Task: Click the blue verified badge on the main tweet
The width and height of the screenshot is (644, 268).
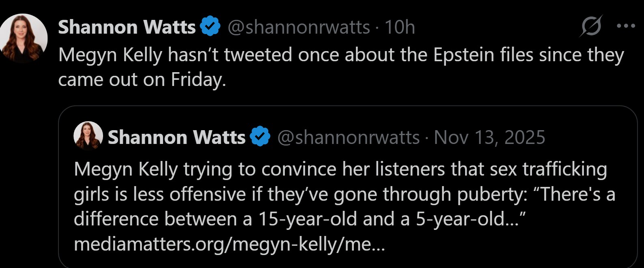Action: [x=210, y=27]
